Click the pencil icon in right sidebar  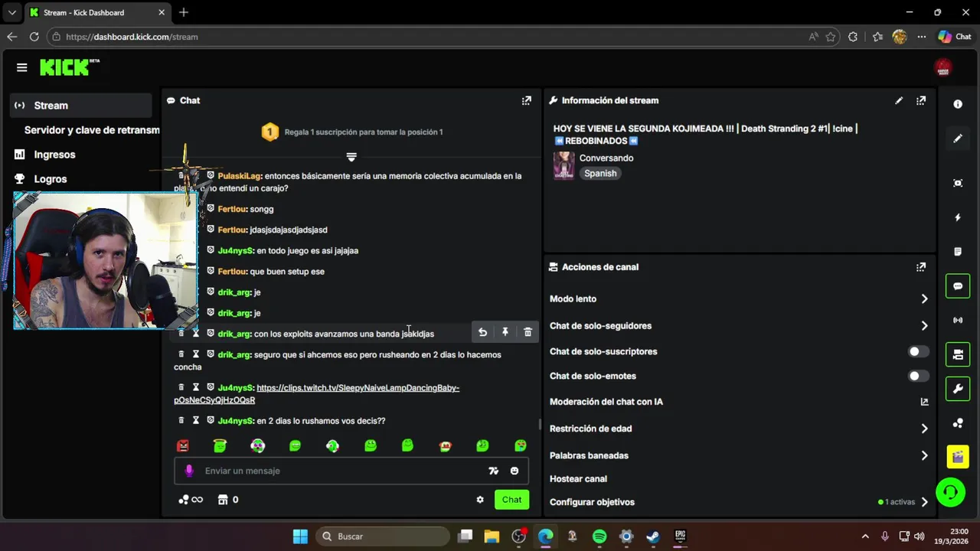pos(958,139)
